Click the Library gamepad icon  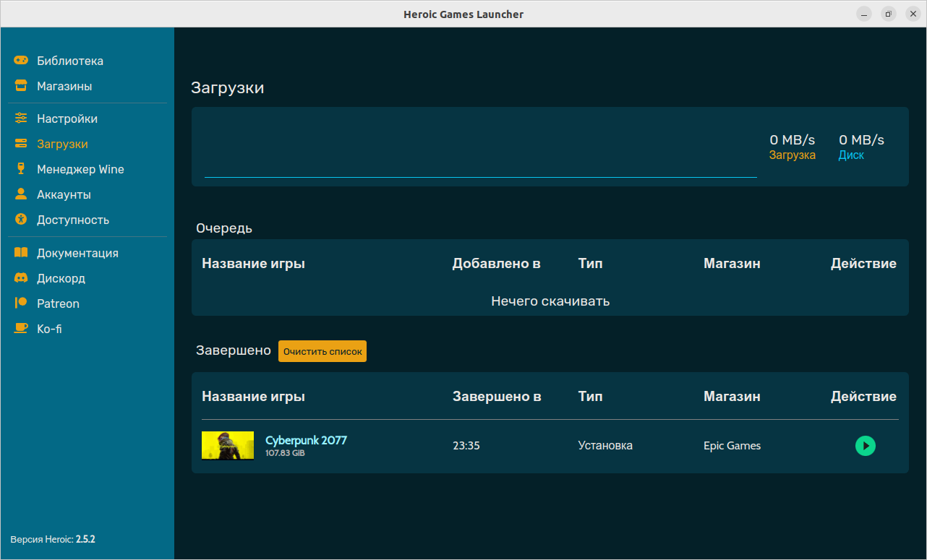coord(21,61)
